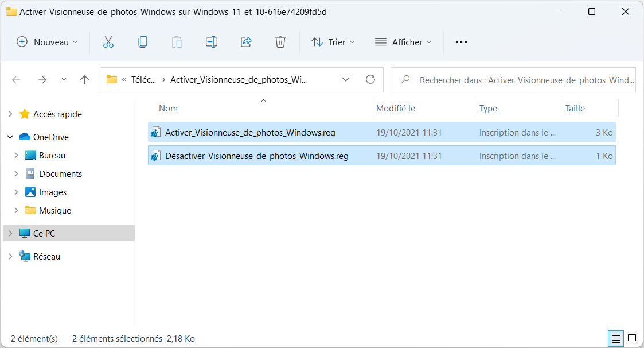The width and height of the screenshot is (644, 348).
Task: Minimize the Explorer window
Action: point(558,11)
